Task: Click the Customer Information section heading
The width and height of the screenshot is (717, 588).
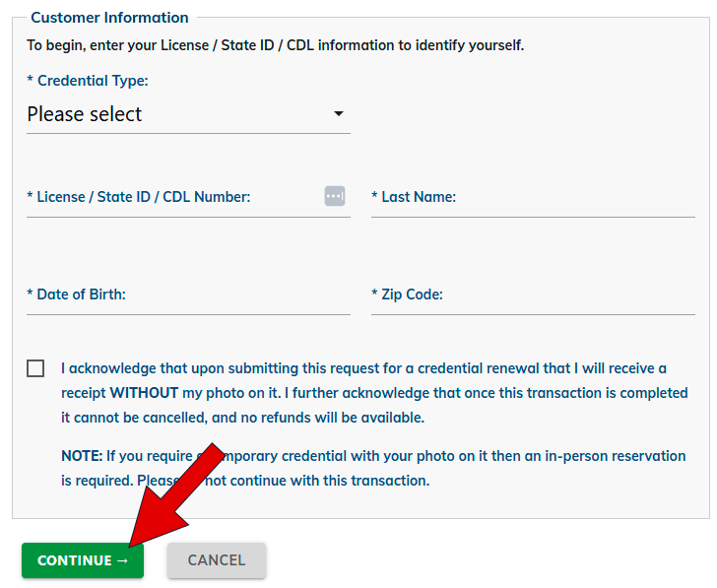Action: pyautogui.click(x=109, y=18)
